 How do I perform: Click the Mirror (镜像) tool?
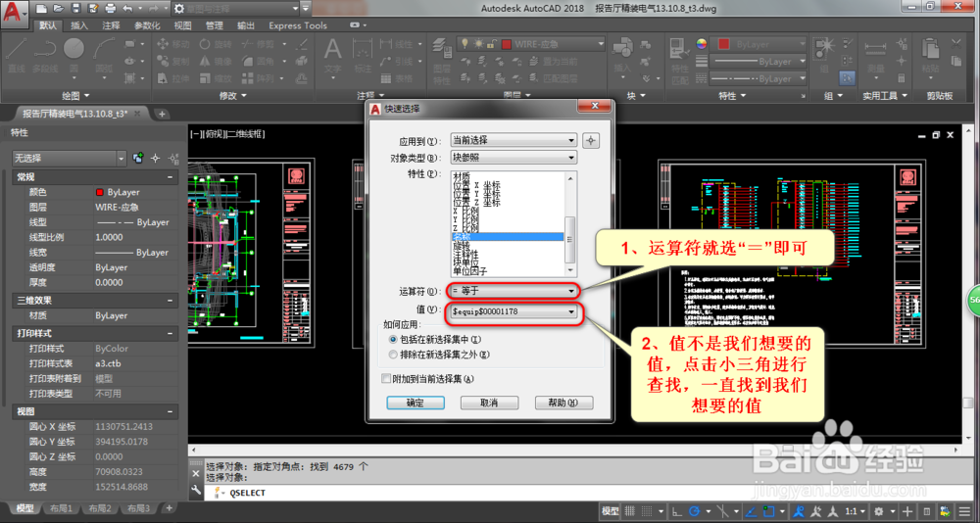pos(216,62)
